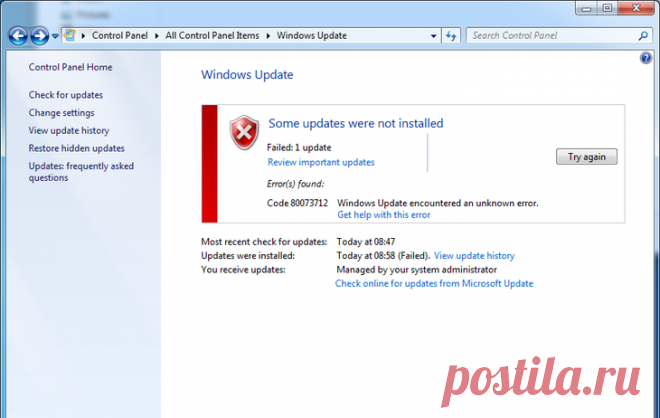The width and height of the screenshot is (660, 418).
Task: Refresh the page with the refresh icon
Action: click(451, 36)
